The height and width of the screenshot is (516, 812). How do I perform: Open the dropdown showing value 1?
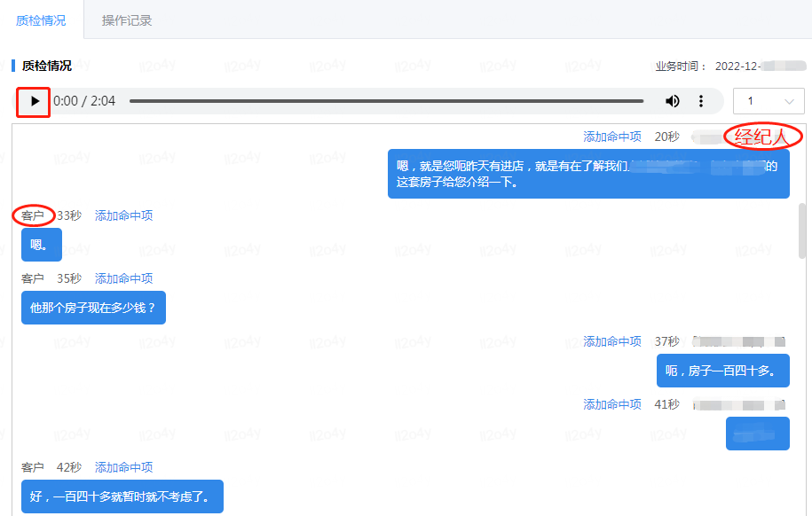(769, 101)
